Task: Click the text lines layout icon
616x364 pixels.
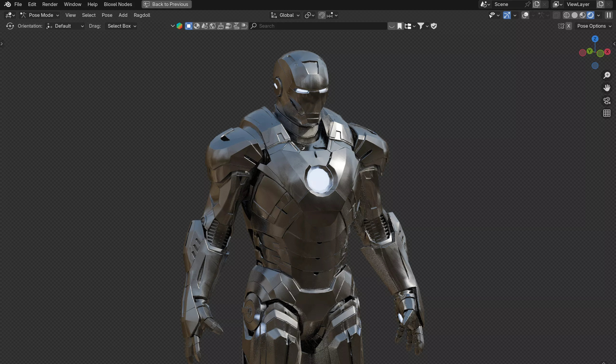Action: (236, 26)
